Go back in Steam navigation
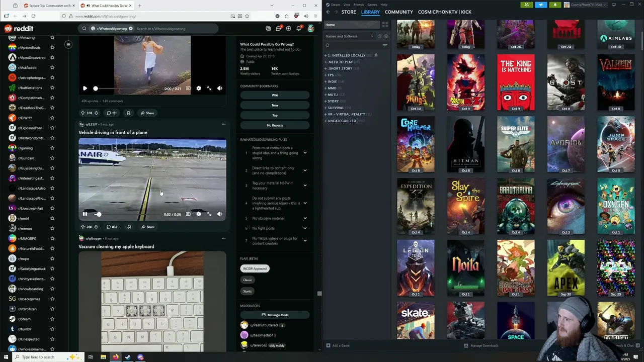This screenshot has height=362, width=644. click(328, 12)
